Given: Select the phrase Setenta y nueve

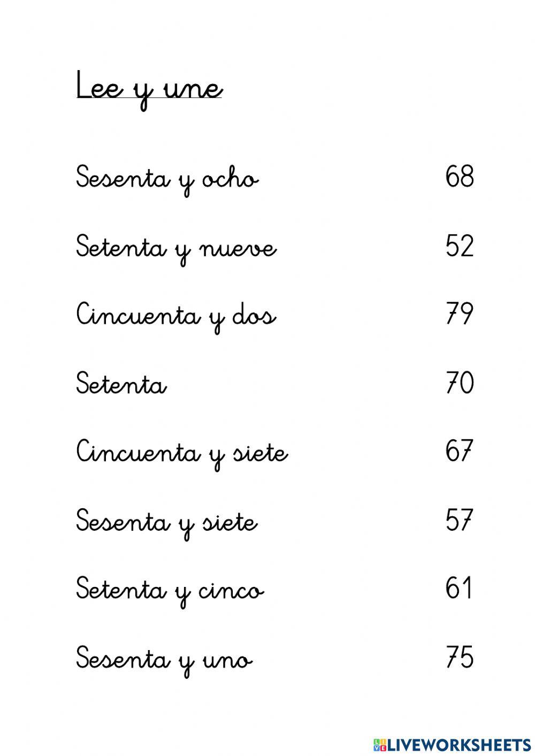Looking at the screenshot, I should (176, 248).
